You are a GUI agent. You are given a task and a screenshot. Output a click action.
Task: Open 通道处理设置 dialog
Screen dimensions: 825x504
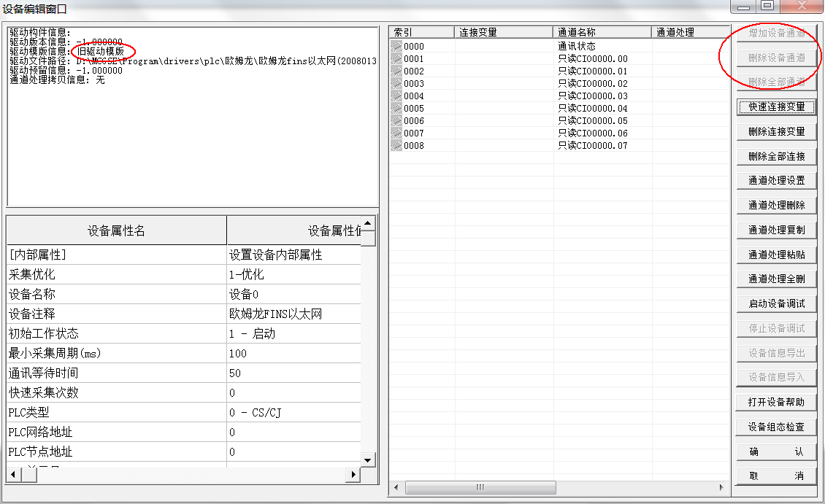pos(776,180)
